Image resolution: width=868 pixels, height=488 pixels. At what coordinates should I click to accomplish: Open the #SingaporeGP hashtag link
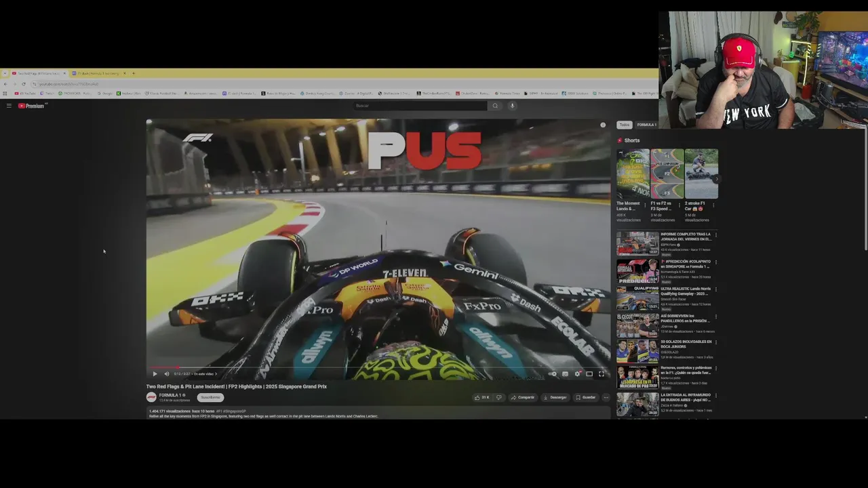point(234,411)
